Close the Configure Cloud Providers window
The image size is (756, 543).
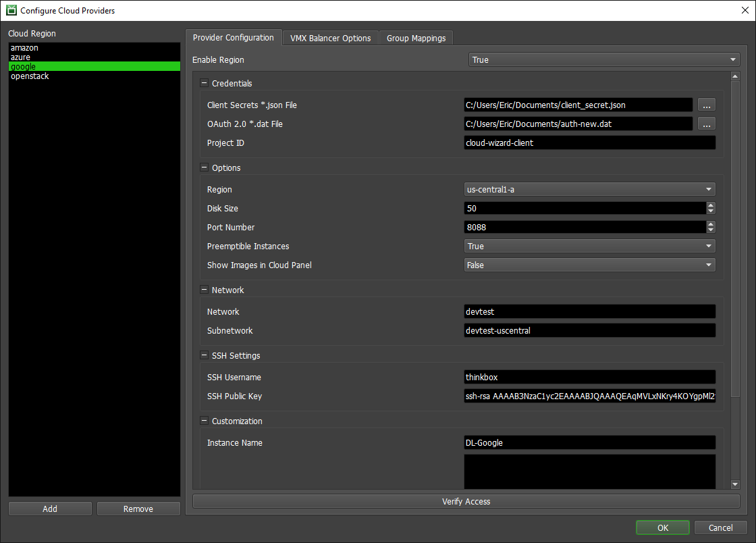point(745,10)
